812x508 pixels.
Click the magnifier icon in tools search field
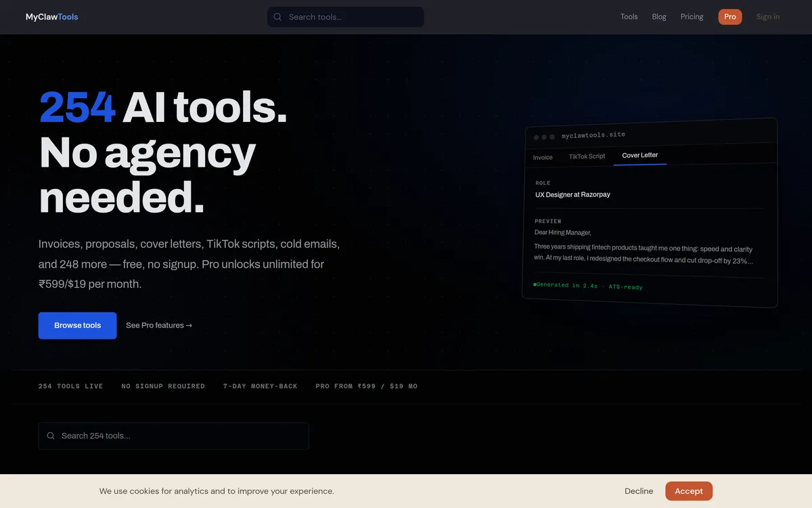[x=51, y=436]
